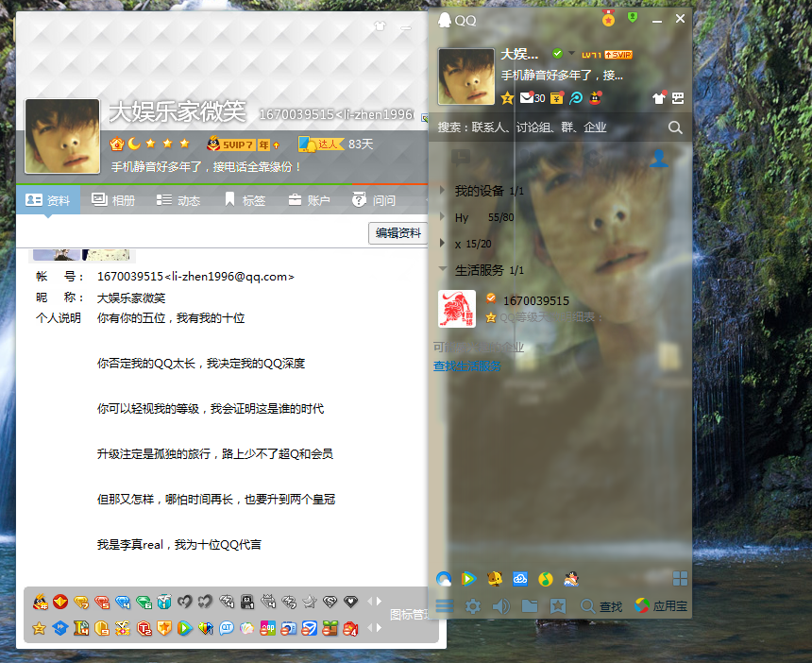This screenshot has width=812, height=663.
Task: Click the green diamond 6 badge icon
Action: click(x=144, y=602)
